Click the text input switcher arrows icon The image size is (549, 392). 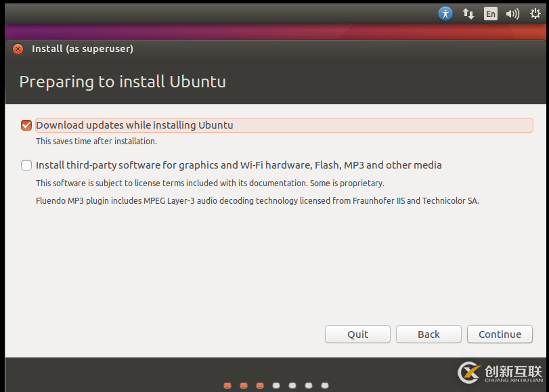[468, 13]
